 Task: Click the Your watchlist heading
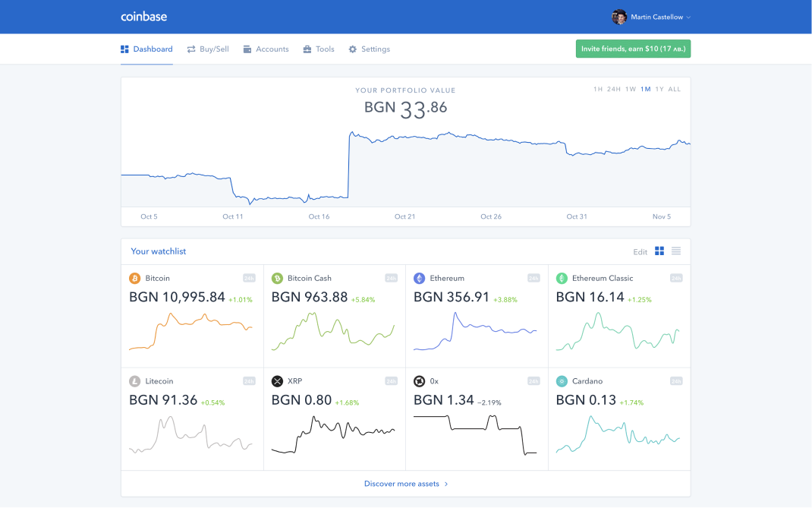pyautogui.click(x=158, y=251)
